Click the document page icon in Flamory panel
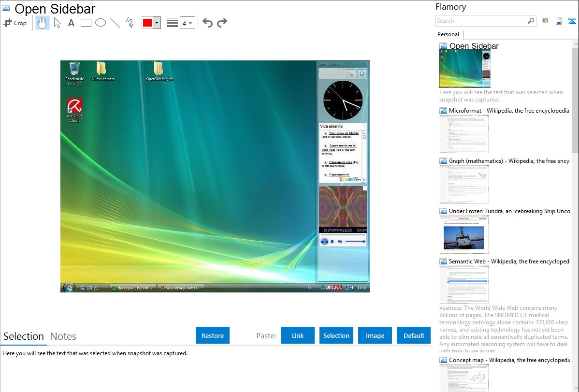579x392 pixels. [x=559, y=21]
